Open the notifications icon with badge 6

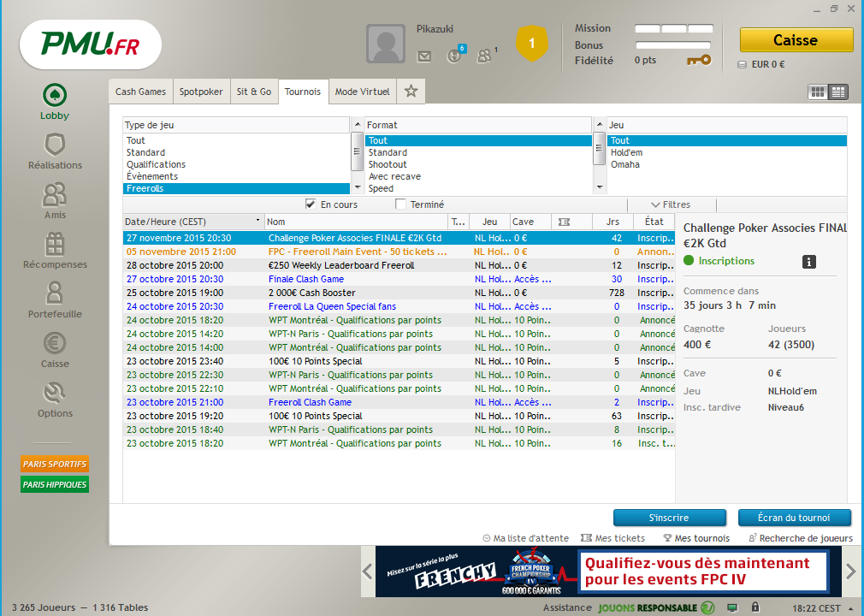(x=455, y=55)
